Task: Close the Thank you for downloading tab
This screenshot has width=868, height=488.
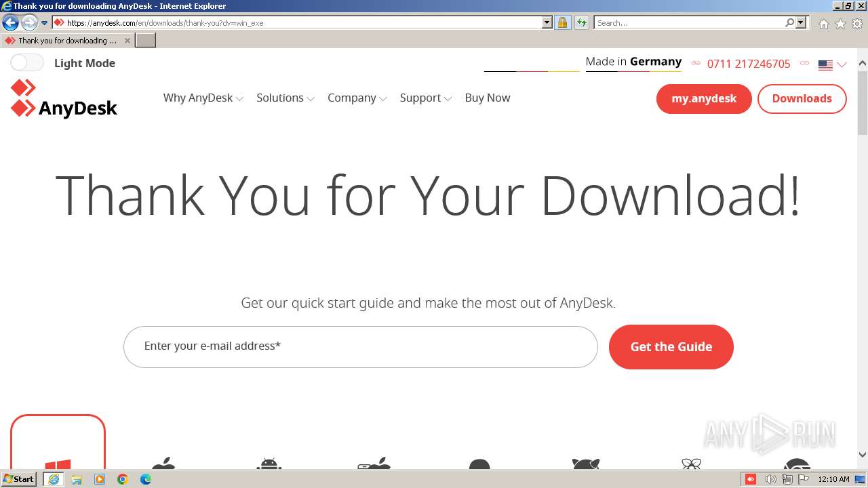Action: (x=127, y=41)
